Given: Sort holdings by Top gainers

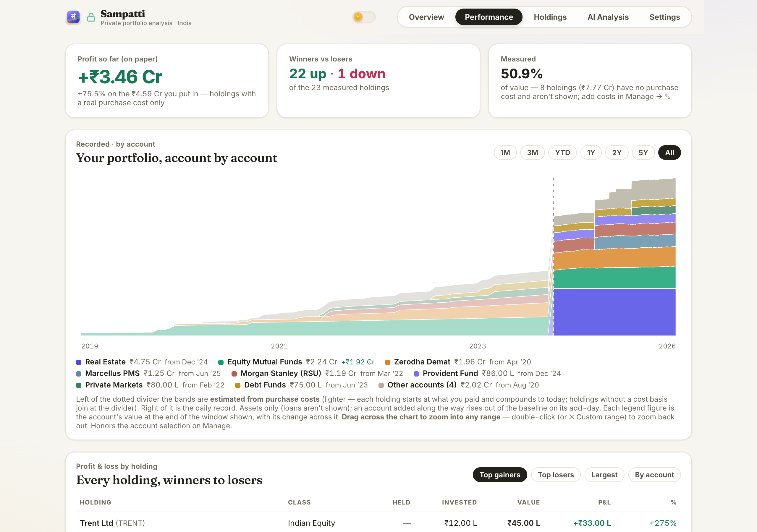Looking at the screenshot, I should pos(500,475).
